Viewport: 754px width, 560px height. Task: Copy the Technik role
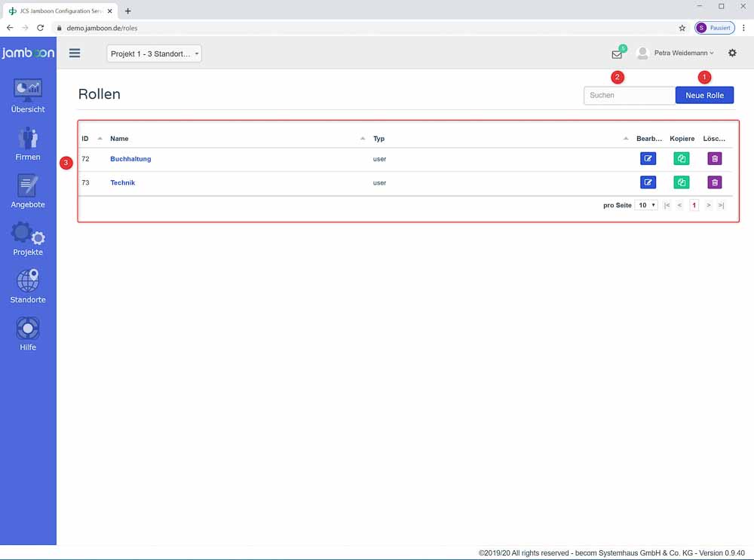682,182
